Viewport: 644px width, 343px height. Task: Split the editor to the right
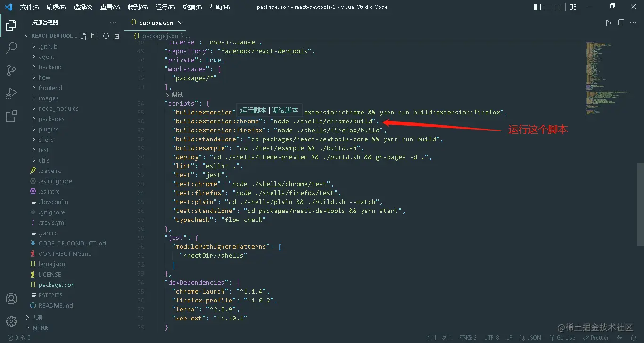point(621,23)
